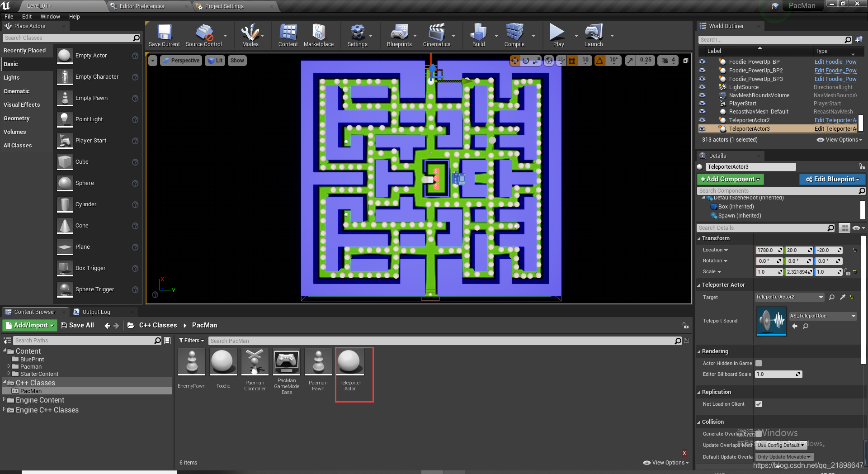This screenshot has height=474, width=868.
Task: Select the Empty Actor placement icon
Action: click(x=65, y=56)
